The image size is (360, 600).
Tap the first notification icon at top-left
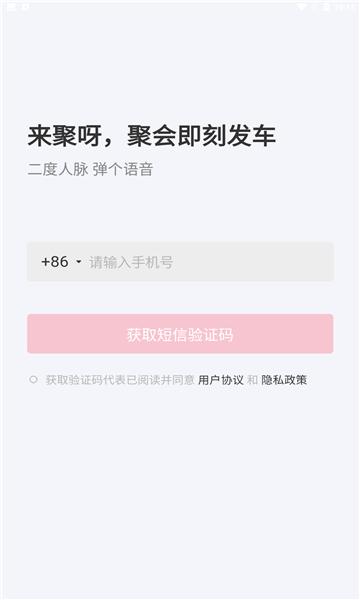coord(11,7)
